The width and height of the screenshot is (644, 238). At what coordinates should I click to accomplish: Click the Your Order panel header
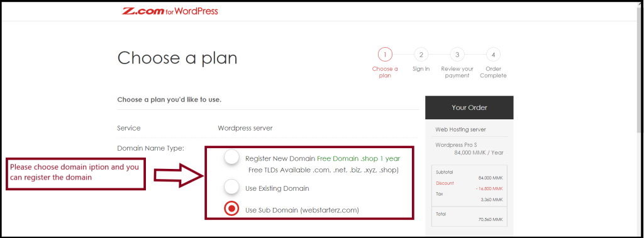tap(469, 107)
